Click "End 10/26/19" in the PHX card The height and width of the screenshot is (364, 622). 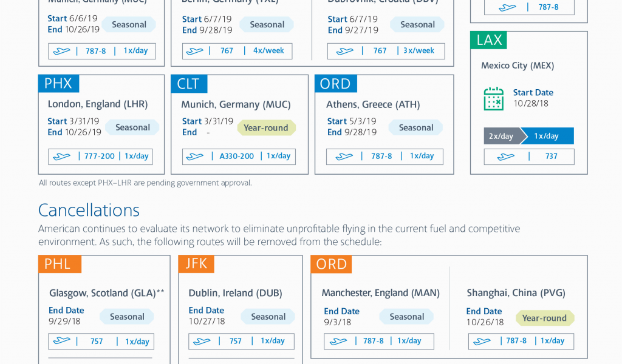[75, 132]
